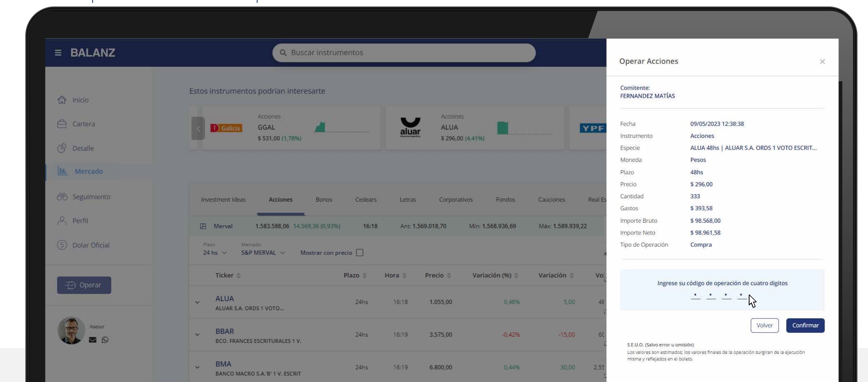This screenshot has width=868, height=382.
Task: Click the first operation code digit field
Action: pos(695,296)
